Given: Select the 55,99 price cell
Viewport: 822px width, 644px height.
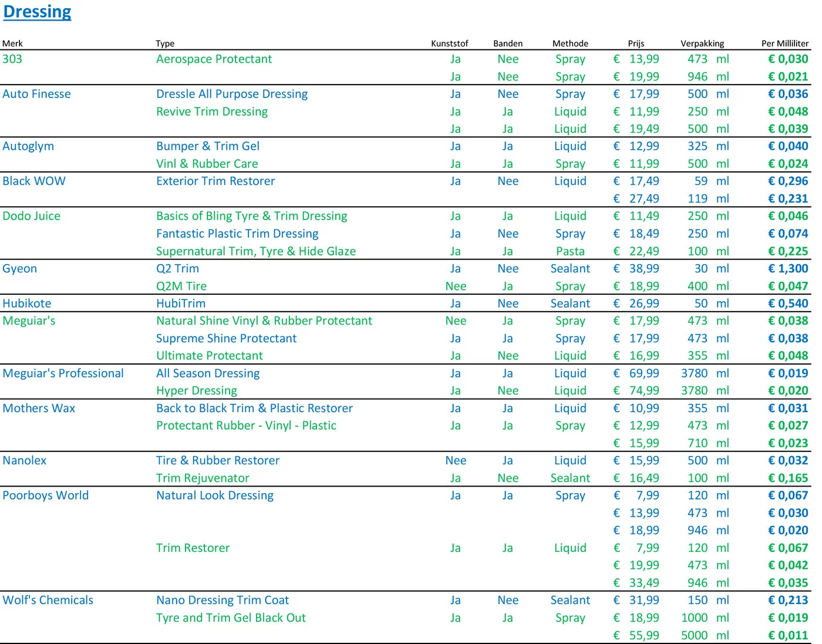Looking at the screenshot, I should [x=636, y=636].
